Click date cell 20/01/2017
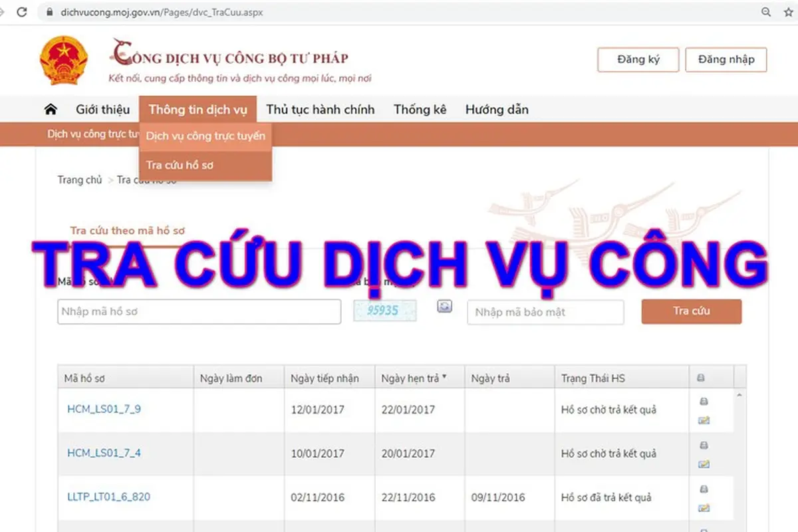 click(x=408, y=454)
